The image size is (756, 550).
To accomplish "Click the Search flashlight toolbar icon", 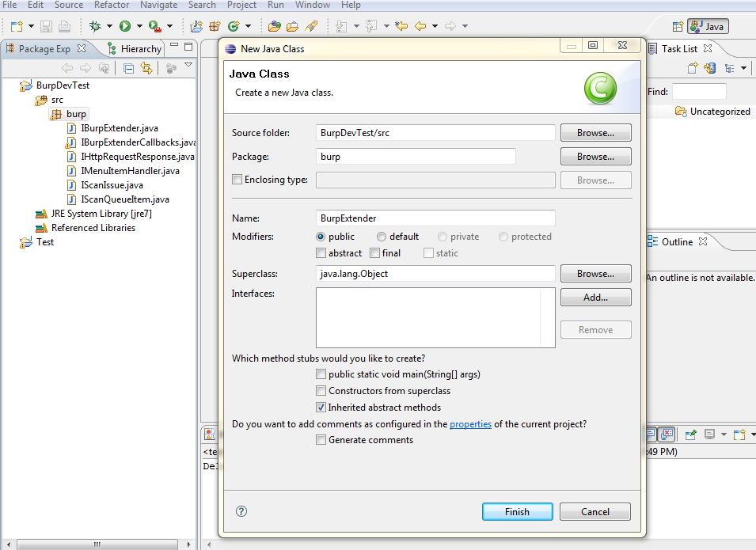I will click(x=311, y=26).
